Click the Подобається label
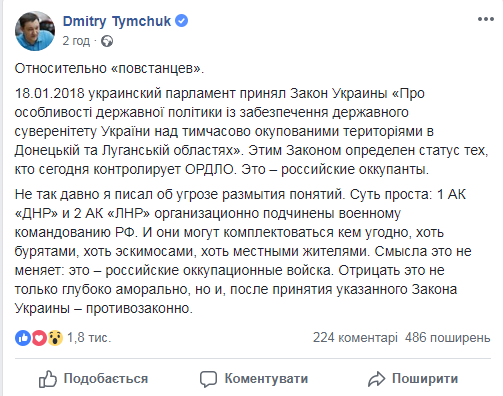This screenshot has height=396, width=503. click(x=106, y=379)
